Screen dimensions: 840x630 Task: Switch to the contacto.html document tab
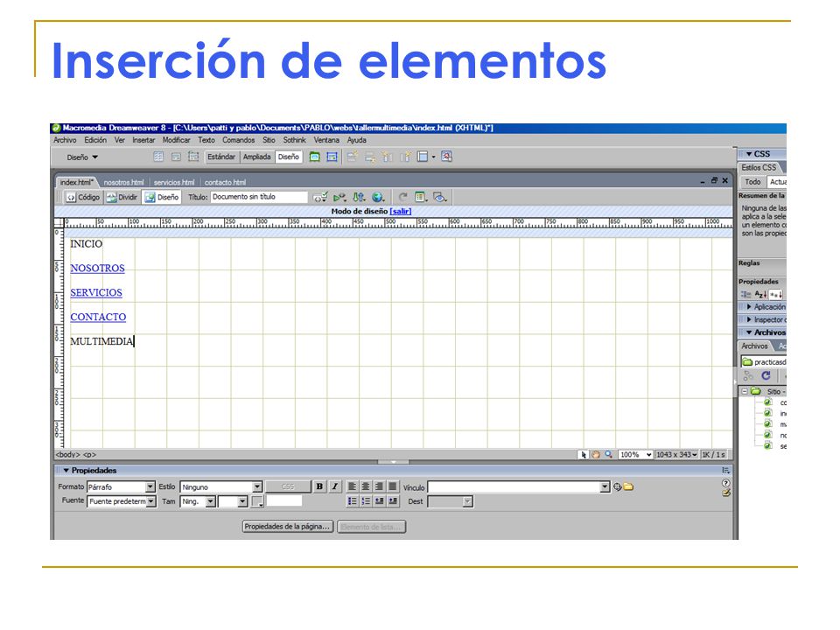pos(225,182)
